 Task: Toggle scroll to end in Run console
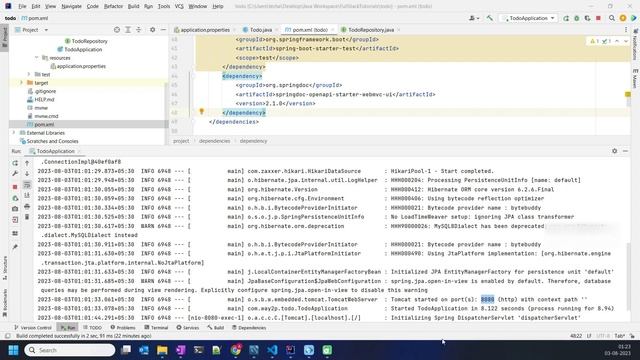(x=27, y=196)
